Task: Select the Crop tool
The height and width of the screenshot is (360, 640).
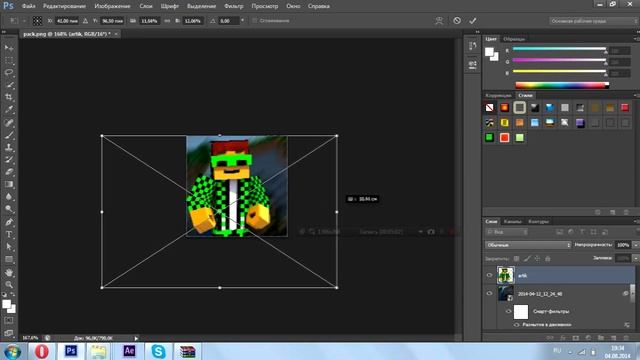Action: coord(9,97)
